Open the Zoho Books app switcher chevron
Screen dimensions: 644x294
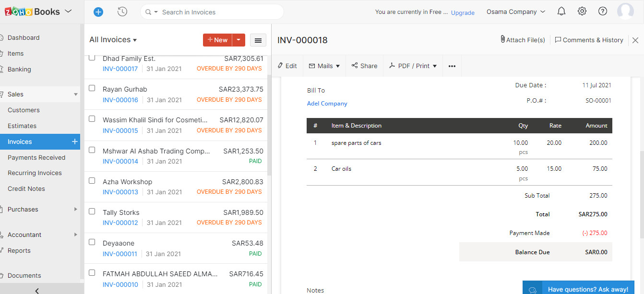click(68, 11)
